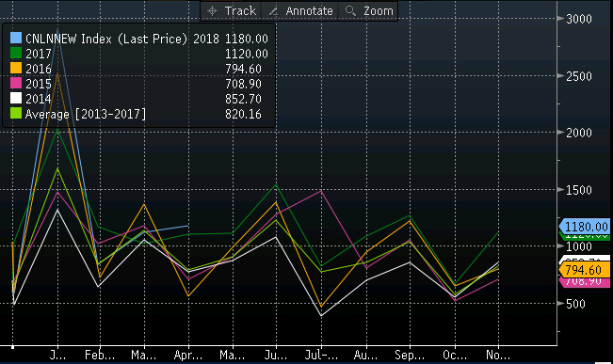The height and width of the screenshot is (364, 613).
Task: Click the Au... x-axis label
Action: tap(365, 355)
